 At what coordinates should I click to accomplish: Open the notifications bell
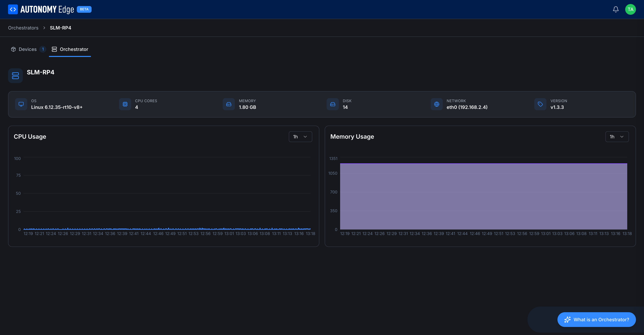pyautogui.click(x=616, y=10)
